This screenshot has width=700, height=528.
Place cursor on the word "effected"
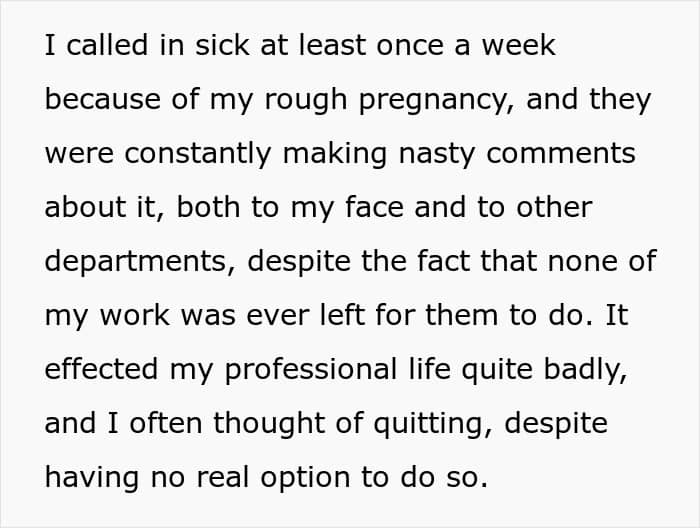103,369
